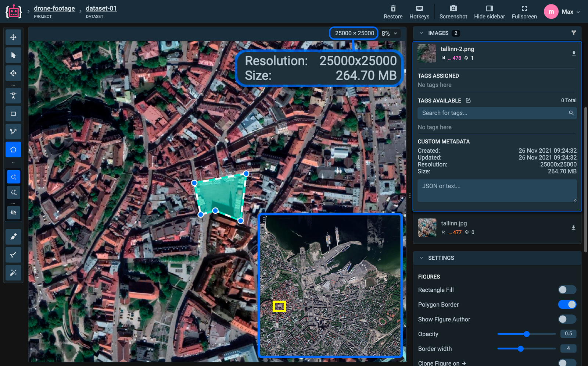The image size is (588, 366).
Task: Enter Fullscreen mode
Action: pos(524,12)
